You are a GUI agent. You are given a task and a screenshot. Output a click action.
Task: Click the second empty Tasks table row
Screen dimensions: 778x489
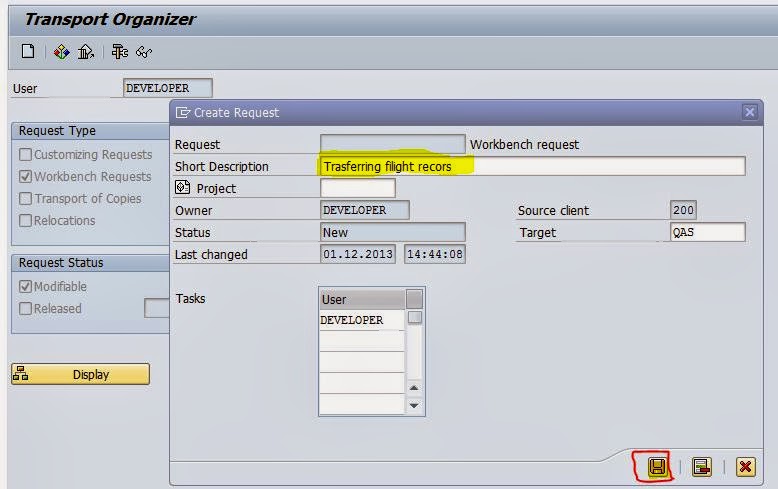pos(362,362)
